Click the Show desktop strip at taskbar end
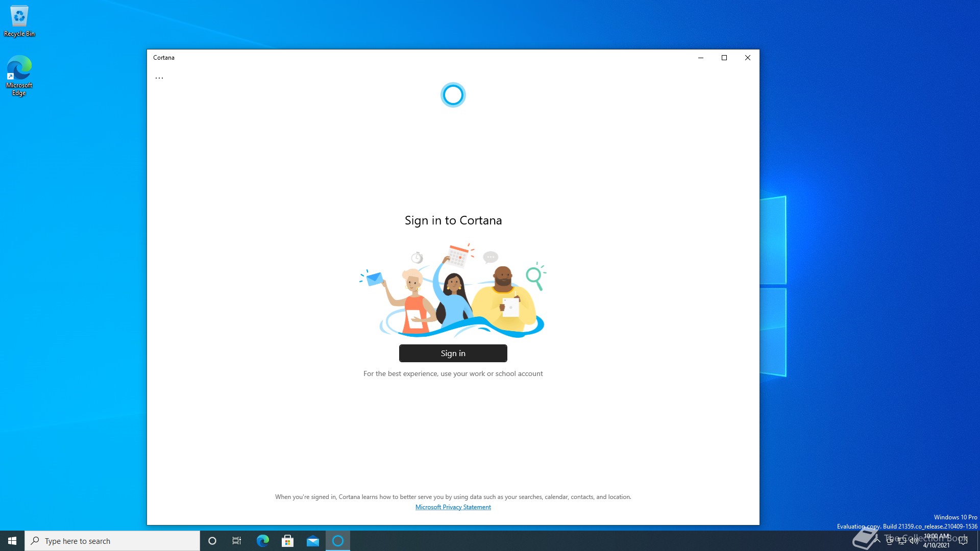This screenshot has height=551, width=980. click(978, 541)
